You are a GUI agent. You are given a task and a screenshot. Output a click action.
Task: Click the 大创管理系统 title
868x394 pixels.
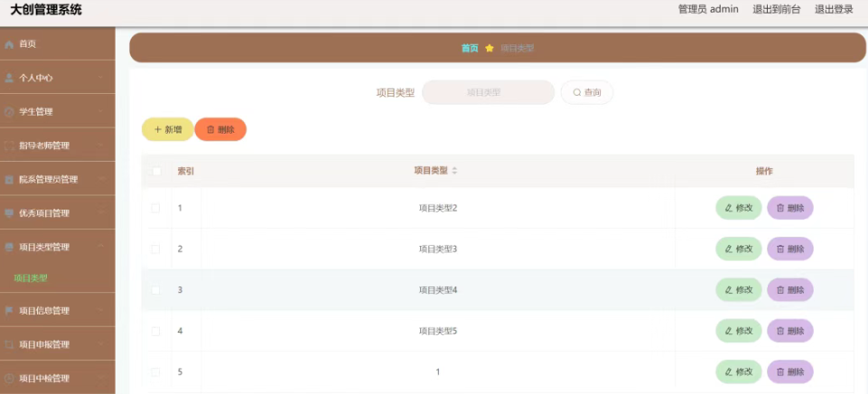point(46,10)
